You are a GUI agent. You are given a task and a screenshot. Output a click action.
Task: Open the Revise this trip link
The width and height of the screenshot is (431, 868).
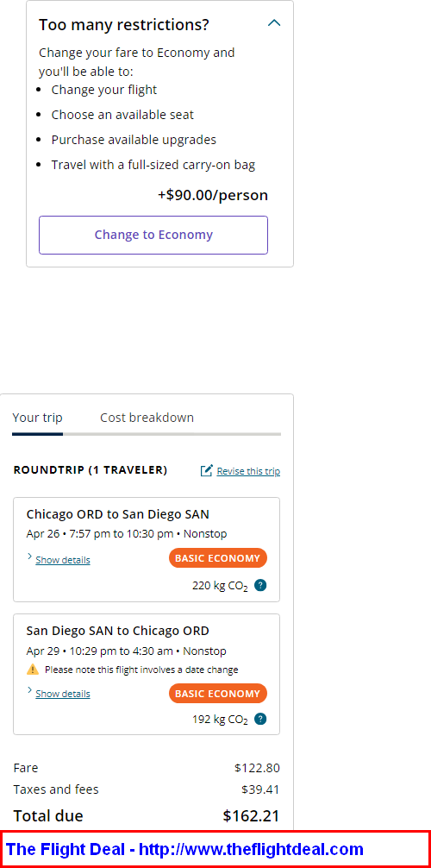[248, 471]
